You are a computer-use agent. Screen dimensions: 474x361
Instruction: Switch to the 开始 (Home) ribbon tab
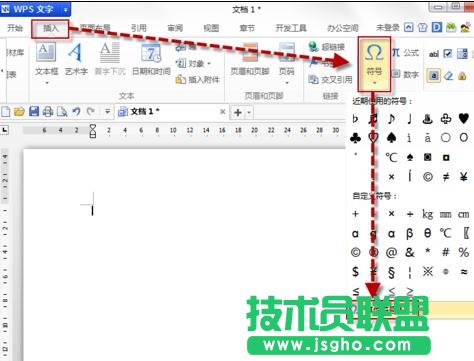click(15, 28)
